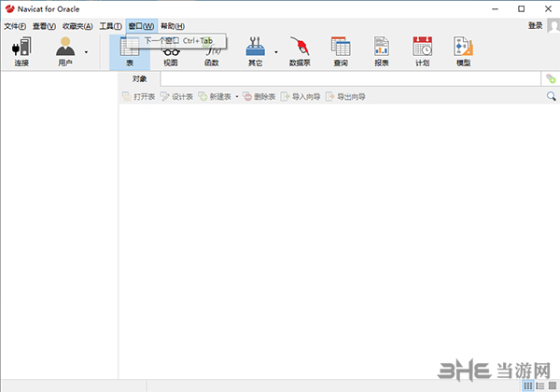Switch to detail view mode
The image size is (560, 392).
pos(553,385)
